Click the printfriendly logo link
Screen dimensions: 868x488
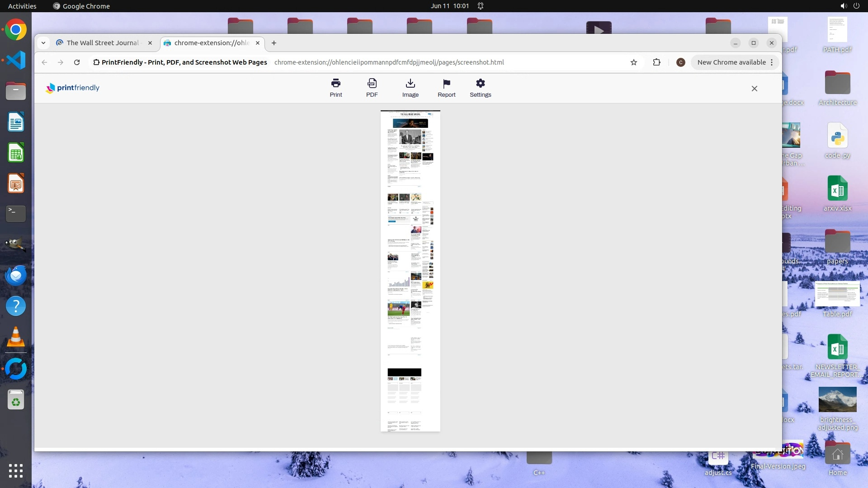[72, 88]
